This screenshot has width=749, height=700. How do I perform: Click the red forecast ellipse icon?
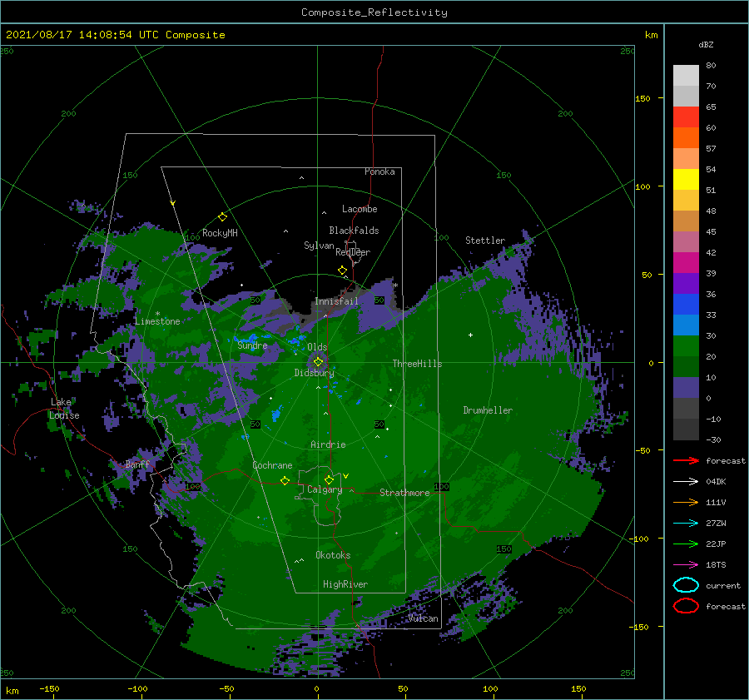coord(686,606)
